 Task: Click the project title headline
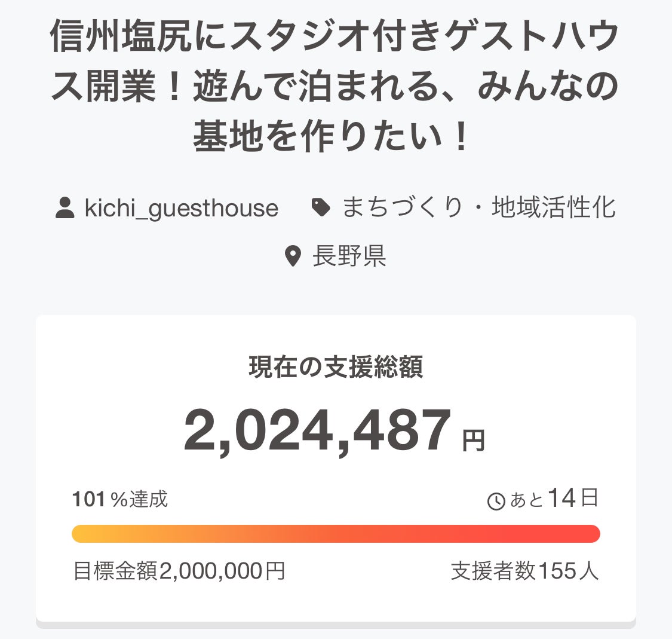[335, 87]
